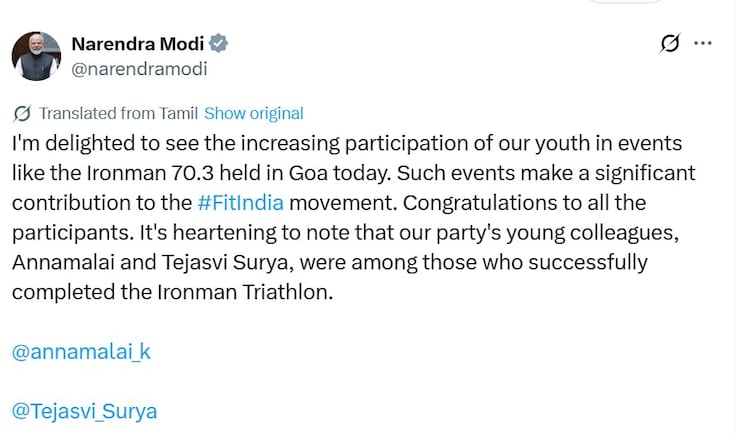
Task: Visit the @Tejasvi_Surya mention
Action: [84, 411]
